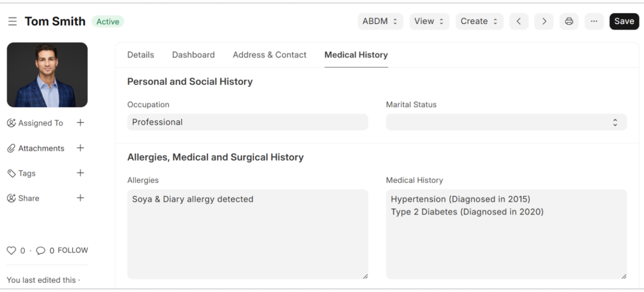Add an assignee with plus icon
The width and height of the screenshot is (644, 292).
pyautogui.click(x=80, y=123)
